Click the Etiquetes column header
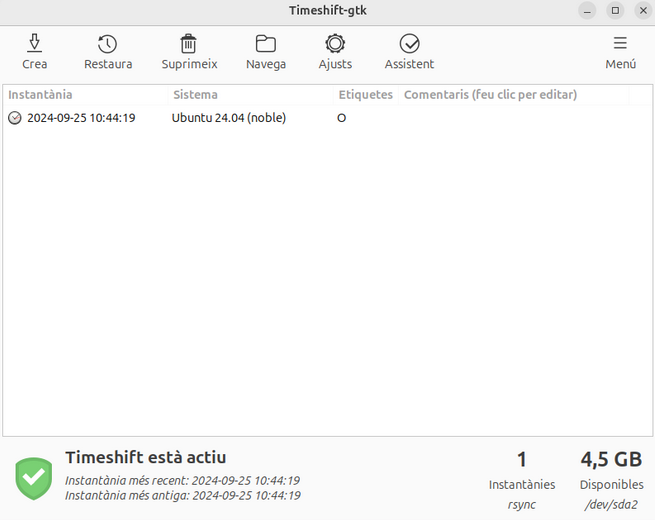Image resolution: width=655 pixels, height=520 pixels. [x=365, y=95]
